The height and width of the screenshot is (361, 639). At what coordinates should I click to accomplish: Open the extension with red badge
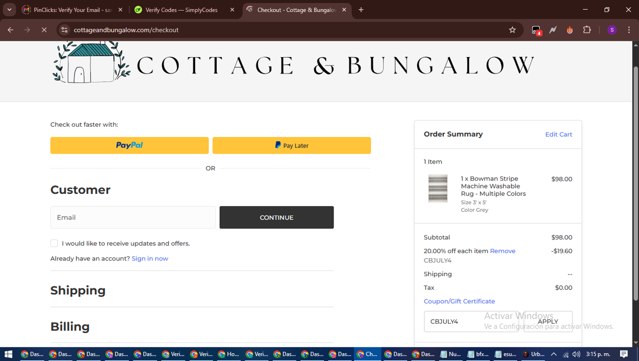(536, 30)
